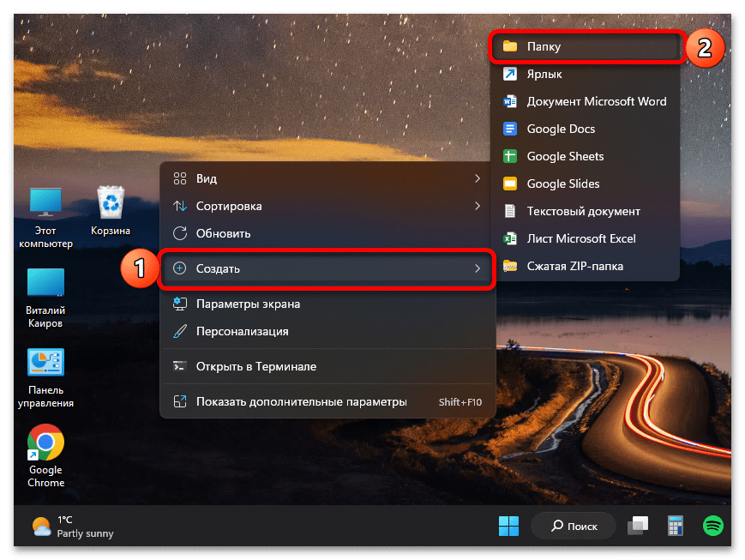Select Google Sheets from the submenu

tap(564, 156)
